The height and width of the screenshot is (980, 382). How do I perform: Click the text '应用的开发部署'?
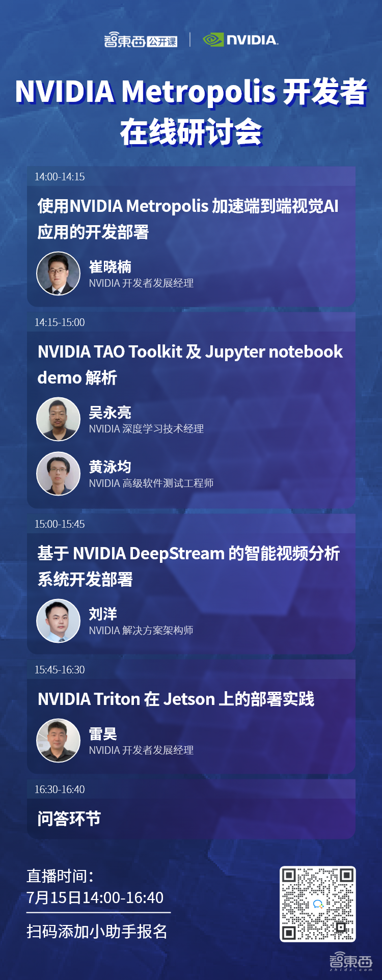click(x=93, y=232)
